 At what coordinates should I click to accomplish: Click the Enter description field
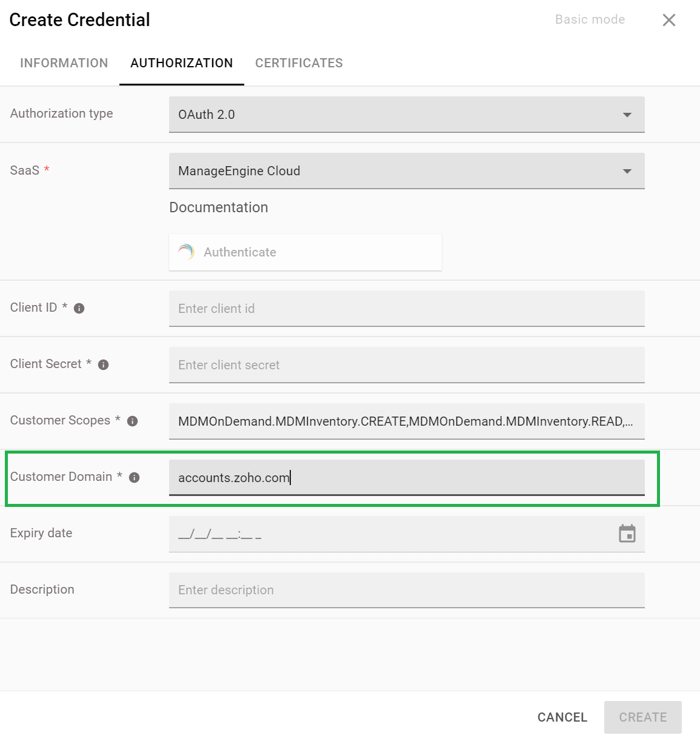[406, 590]
